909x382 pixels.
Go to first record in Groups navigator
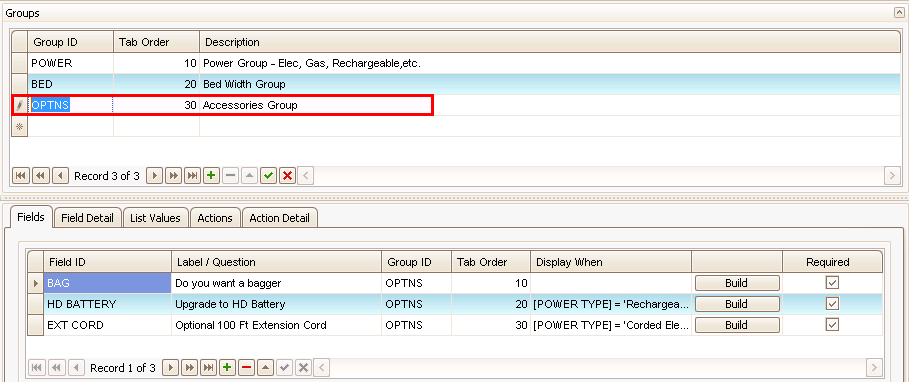[20, 176]
